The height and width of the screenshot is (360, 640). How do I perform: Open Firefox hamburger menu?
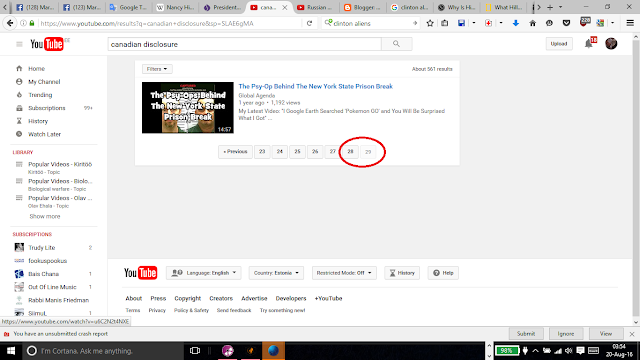coord(630,23)
